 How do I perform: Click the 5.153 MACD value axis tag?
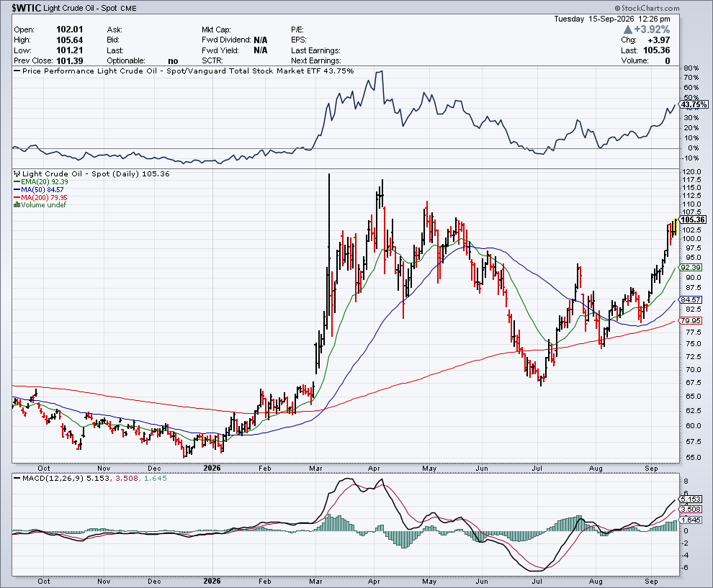tap(691, 499)
